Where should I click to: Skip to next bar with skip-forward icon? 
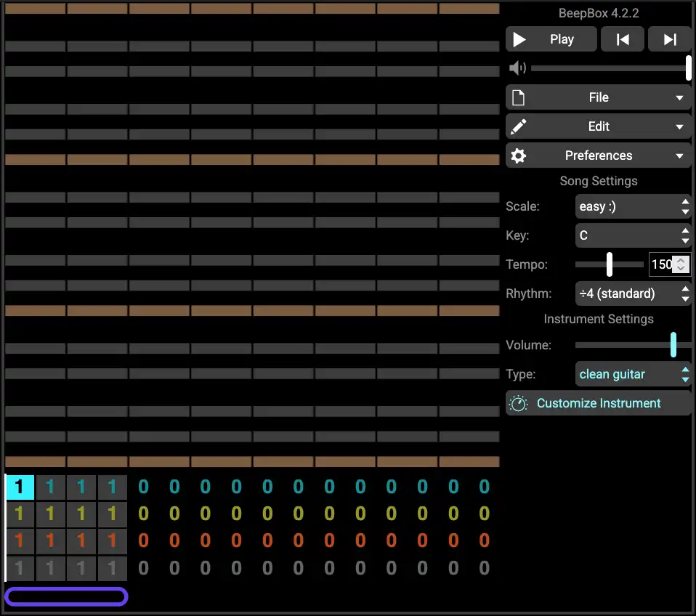pos(670,39)
